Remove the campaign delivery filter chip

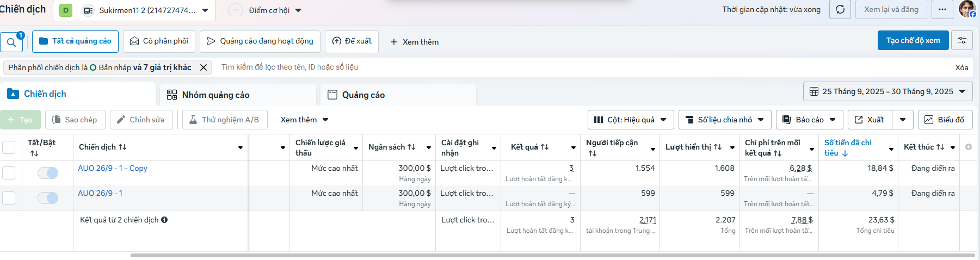click(x=204, y=67)
